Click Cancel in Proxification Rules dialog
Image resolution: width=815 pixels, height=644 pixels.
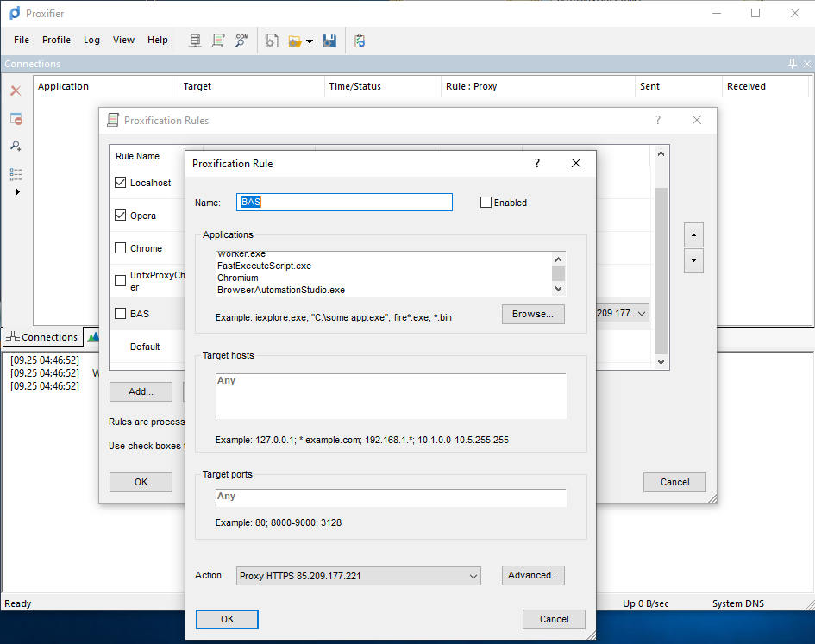(x=674, y=482)
